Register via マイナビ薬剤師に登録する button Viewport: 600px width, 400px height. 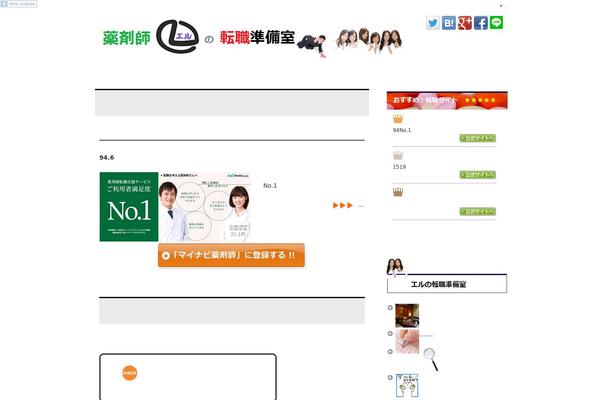231,255
